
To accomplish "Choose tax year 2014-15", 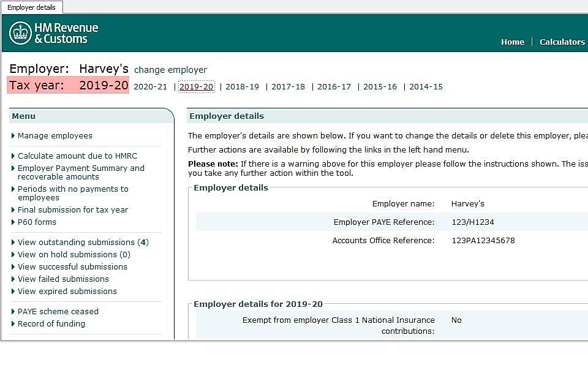I will coord(426,87).
